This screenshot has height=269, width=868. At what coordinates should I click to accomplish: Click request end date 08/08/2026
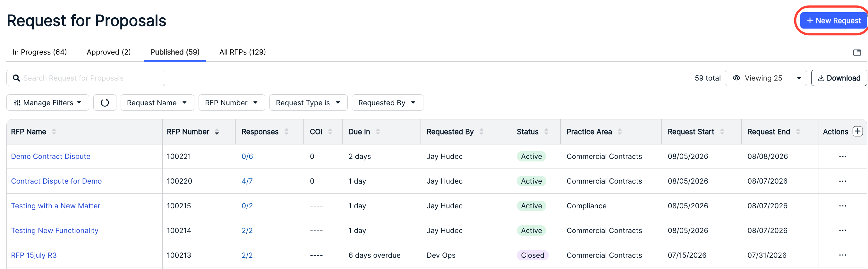[x=768, y=156]
